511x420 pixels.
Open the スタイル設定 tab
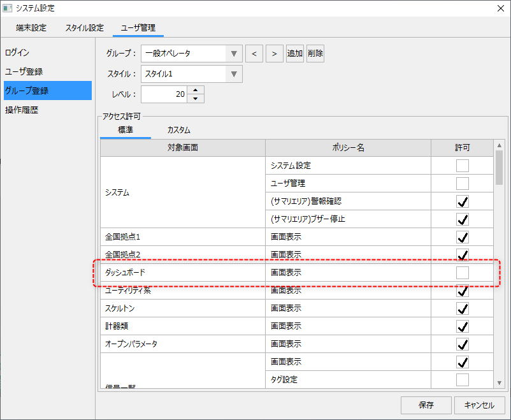pyautogui.click(x=84, y=28)
